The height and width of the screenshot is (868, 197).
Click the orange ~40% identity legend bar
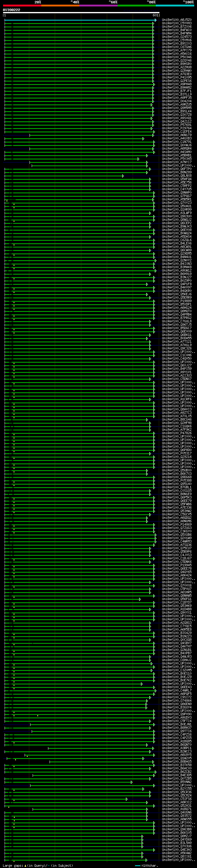click(x=60, y=6)
